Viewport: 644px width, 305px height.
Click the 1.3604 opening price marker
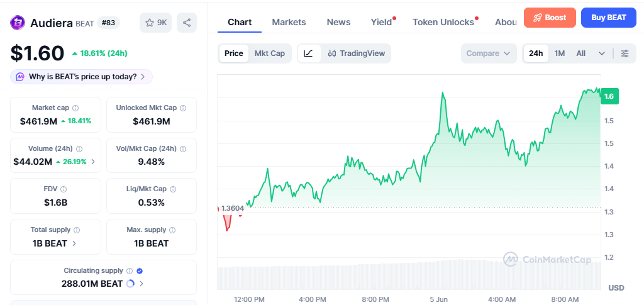pyautogui.click(x=233, y=208)
